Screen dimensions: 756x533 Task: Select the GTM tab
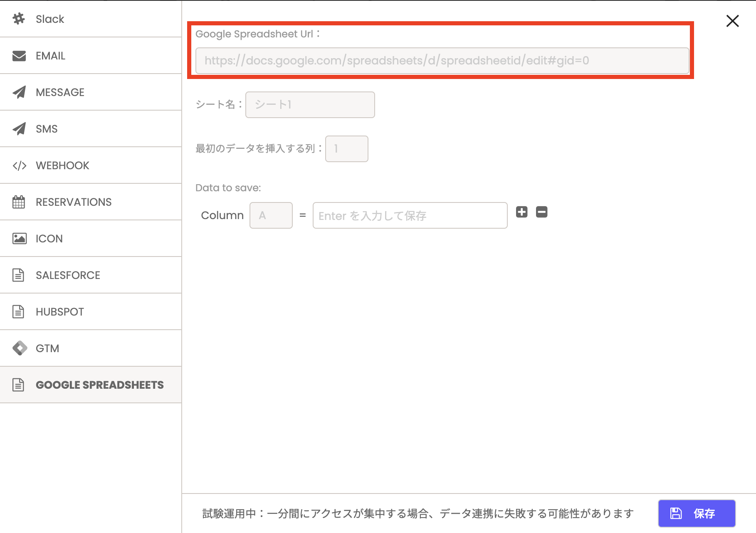click(91, 348)
